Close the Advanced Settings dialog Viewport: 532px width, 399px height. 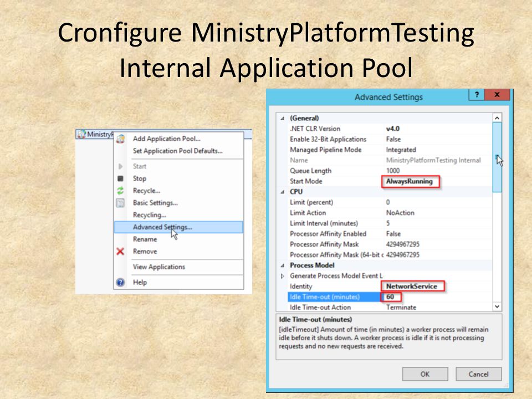coord(497,95)
